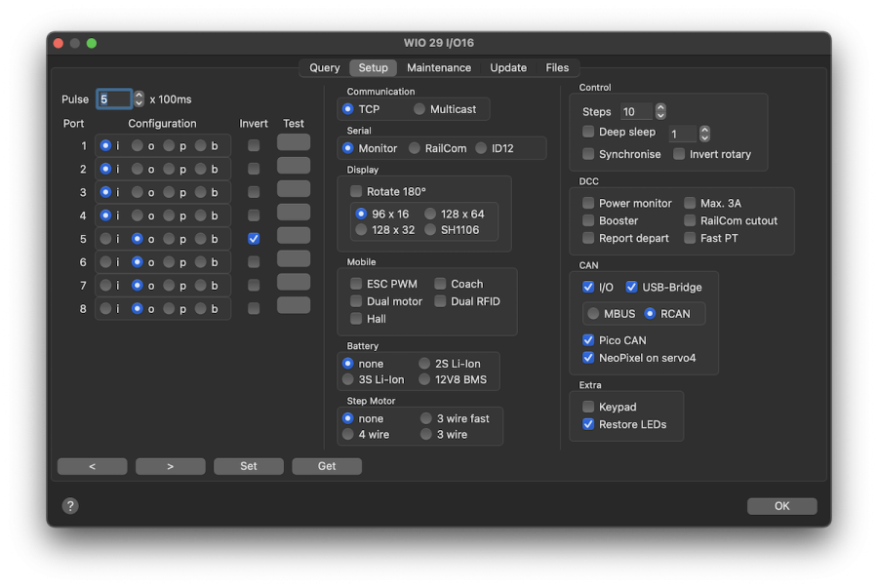This screenshot has width=878, height=588.
Task: Disable the NeoPixel on servo4 checkbox
Action: point(588,358)
